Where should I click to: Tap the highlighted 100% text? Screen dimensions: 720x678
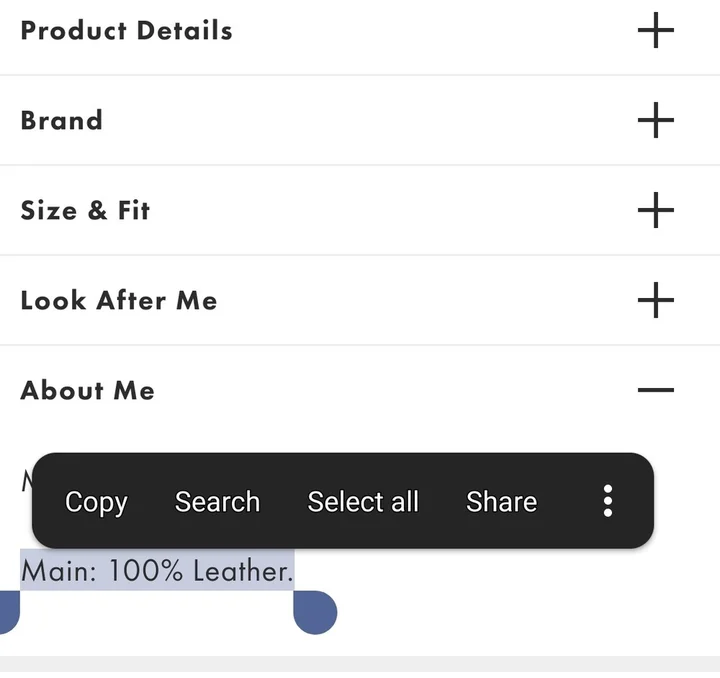pos(146,572)
